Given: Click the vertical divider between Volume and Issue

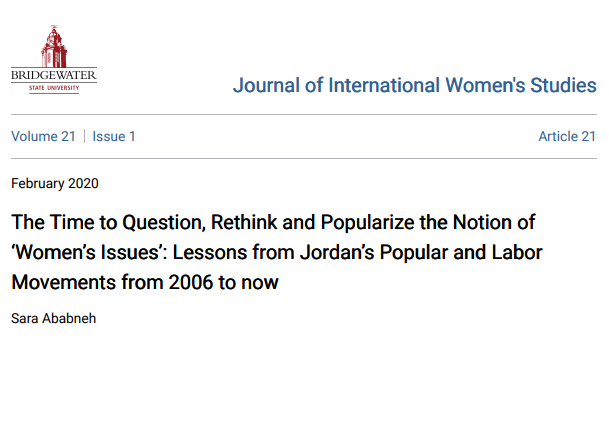Looking at the screenshot, I should point(84,136).
